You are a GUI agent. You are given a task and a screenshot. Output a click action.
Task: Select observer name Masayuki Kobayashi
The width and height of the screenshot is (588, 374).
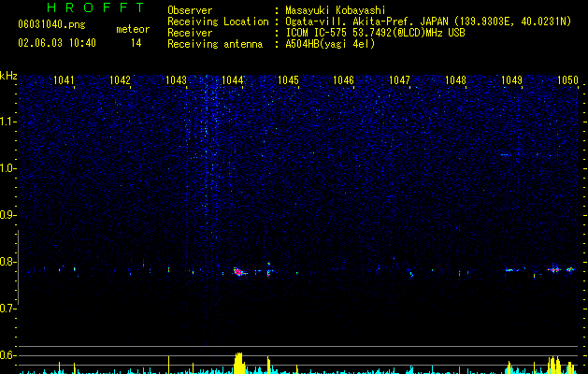[336, 10]
